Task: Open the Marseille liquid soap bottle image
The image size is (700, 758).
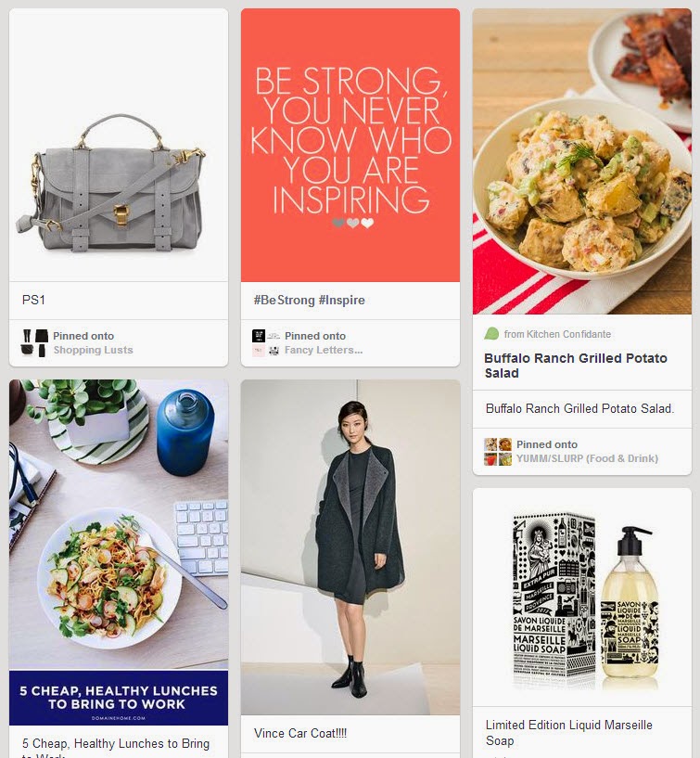Action: (582, 597)
